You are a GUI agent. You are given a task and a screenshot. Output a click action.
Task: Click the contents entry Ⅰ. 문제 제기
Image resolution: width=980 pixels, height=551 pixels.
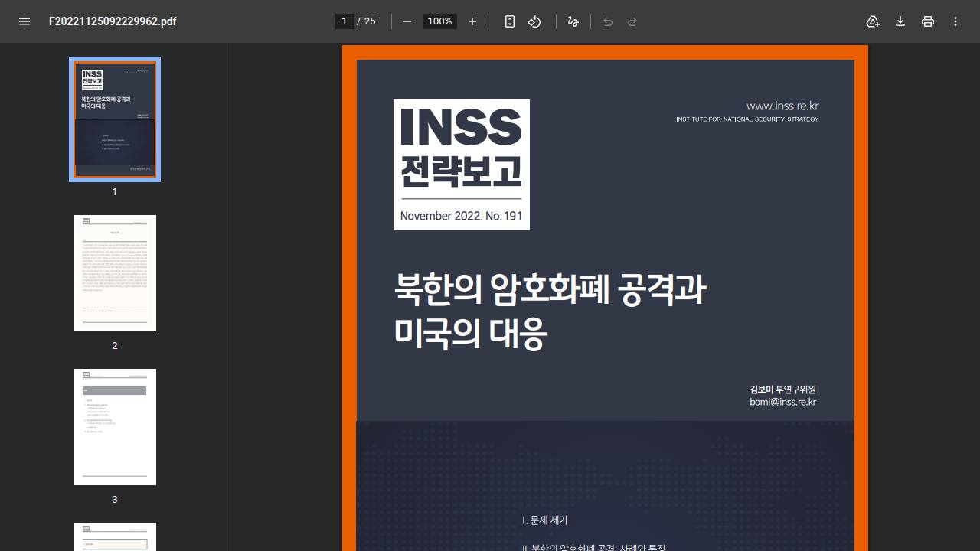(544, 520)
